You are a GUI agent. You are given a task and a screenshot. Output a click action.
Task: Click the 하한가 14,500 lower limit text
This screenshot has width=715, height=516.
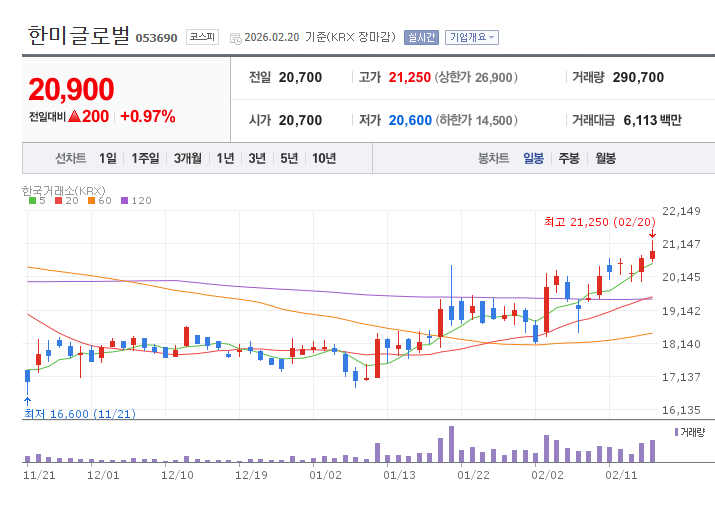477,120
